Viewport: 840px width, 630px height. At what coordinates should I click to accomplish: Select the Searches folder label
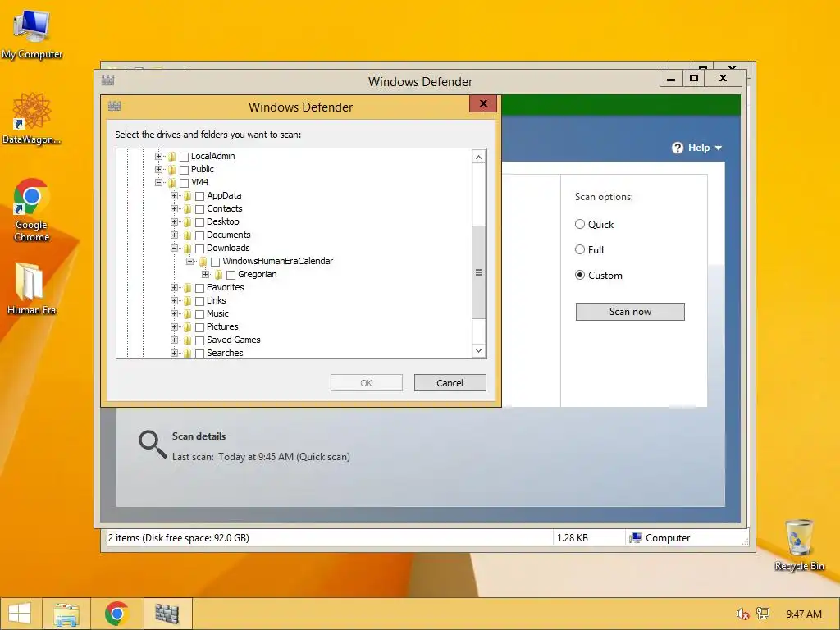pyautogui.click(x=225, y=353)
